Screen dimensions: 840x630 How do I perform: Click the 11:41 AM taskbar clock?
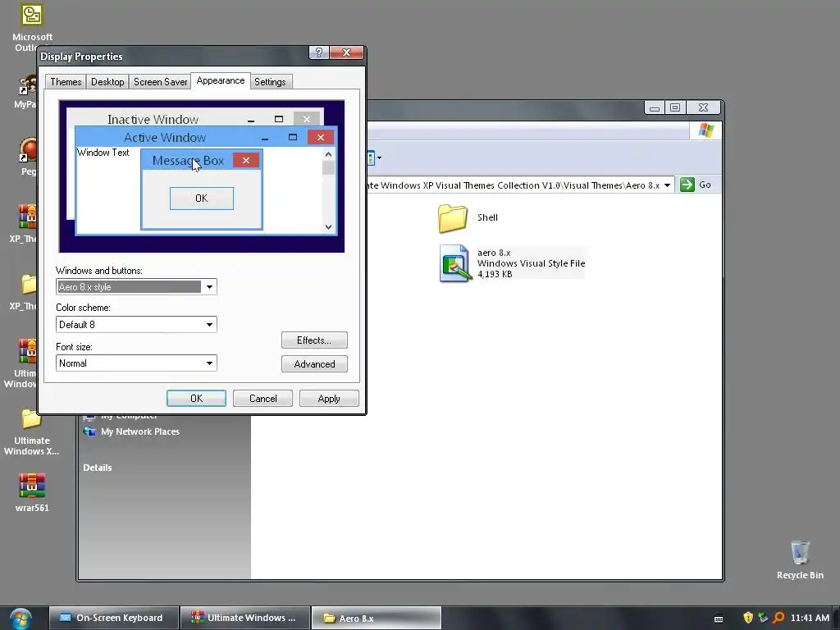click(810, 618)
